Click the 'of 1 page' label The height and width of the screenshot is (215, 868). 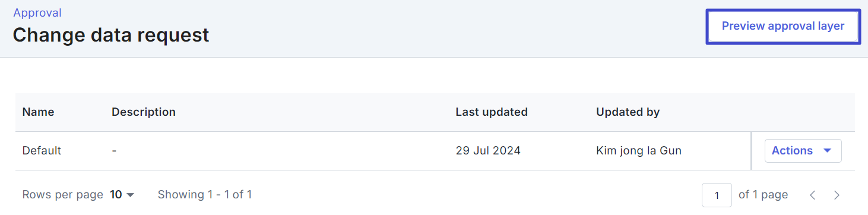point(763,195)
